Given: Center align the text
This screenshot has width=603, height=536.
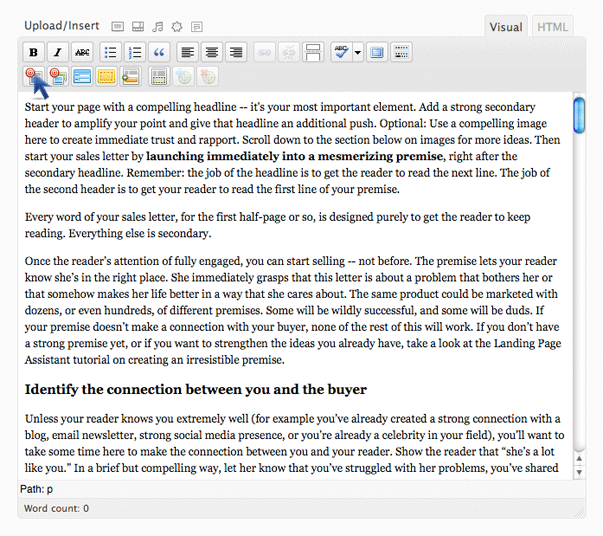Looking at the screenshot, I should coord(212,52).
